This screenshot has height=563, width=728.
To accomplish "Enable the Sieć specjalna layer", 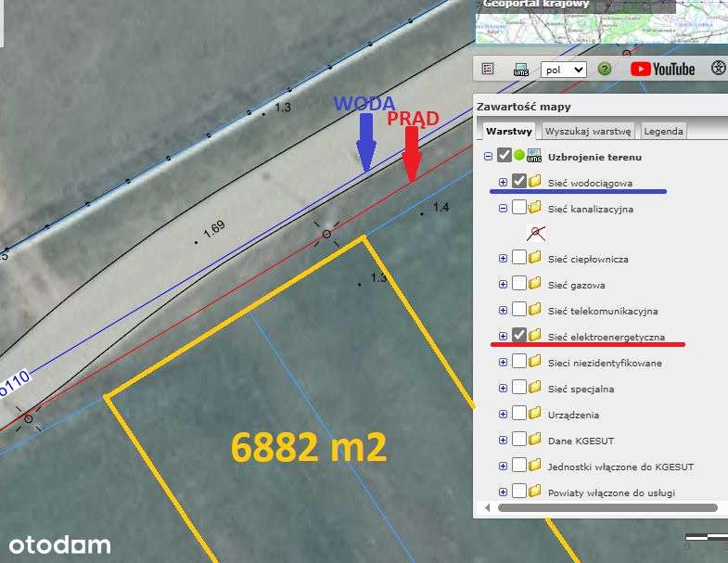I will (x=519, y=387).
